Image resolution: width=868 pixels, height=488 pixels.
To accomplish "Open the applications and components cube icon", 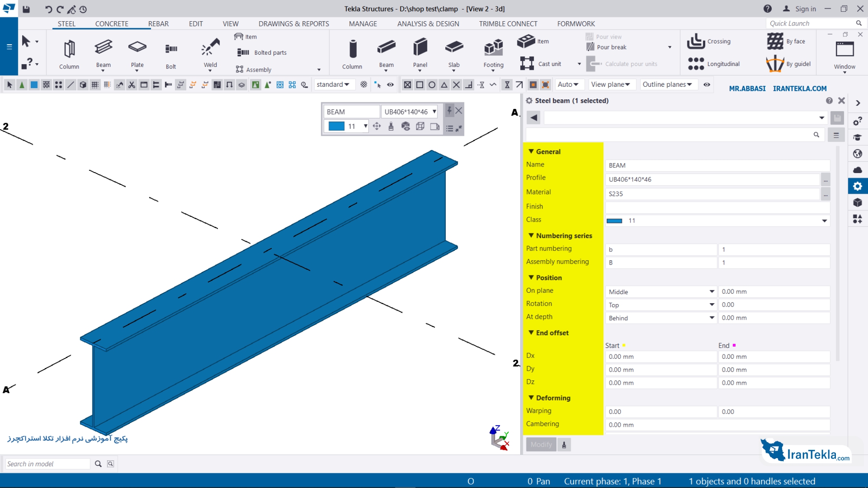I will 858,203.
